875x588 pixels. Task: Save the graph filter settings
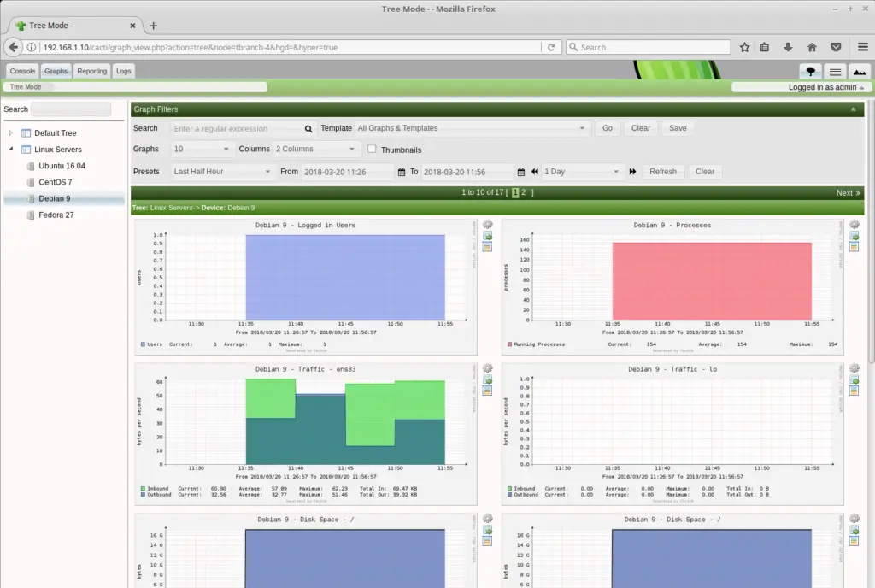click(678, 128)
